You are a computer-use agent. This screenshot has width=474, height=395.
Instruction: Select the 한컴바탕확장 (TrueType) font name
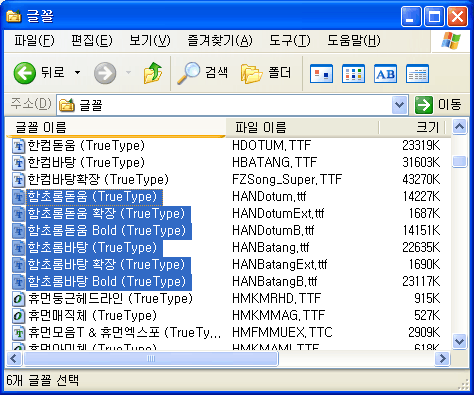pos(98,180)
